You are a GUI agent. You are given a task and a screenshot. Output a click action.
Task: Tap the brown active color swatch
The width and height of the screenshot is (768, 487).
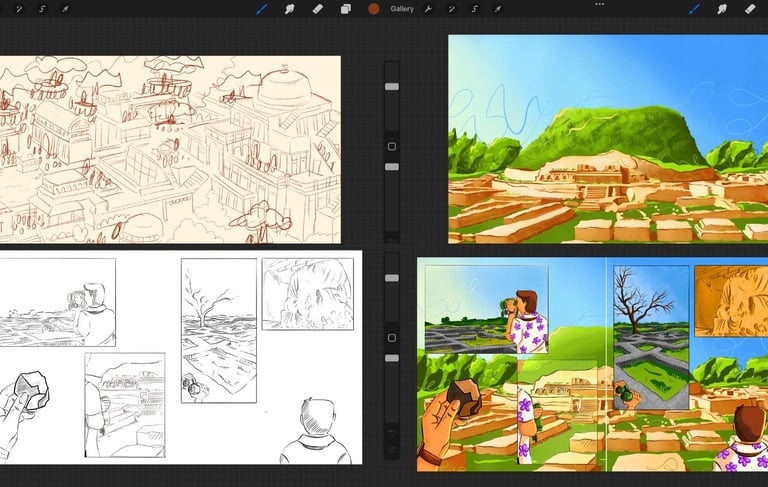(374, 9)
